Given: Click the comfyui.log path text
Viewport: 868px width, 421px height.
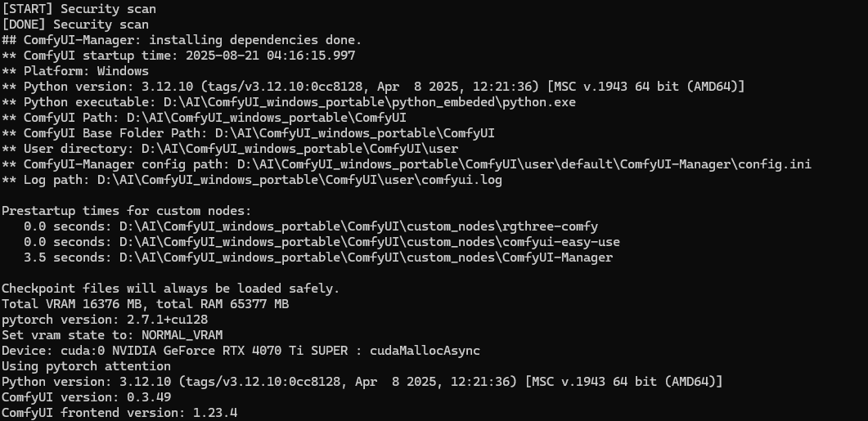Looking at the screenshot, I should click(x=299, y=180).
